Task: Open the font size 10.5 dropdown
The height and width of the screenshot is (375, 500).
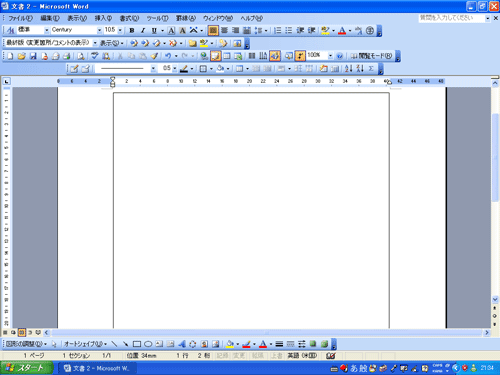Action: coord(120,30)
